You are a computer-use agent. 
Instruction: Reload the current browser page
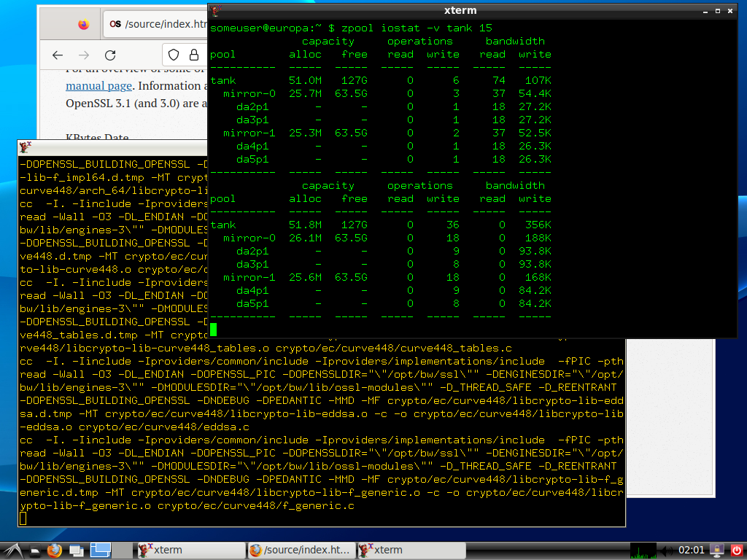(110, 55)
